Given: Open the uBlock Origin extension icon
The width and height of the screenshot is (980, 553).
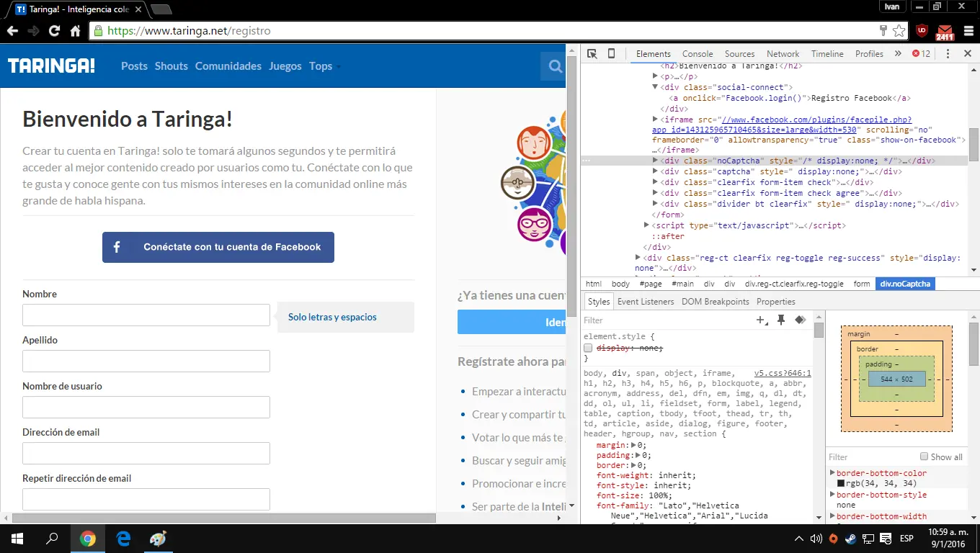Looking at the screenshot, I should [922, 31].
